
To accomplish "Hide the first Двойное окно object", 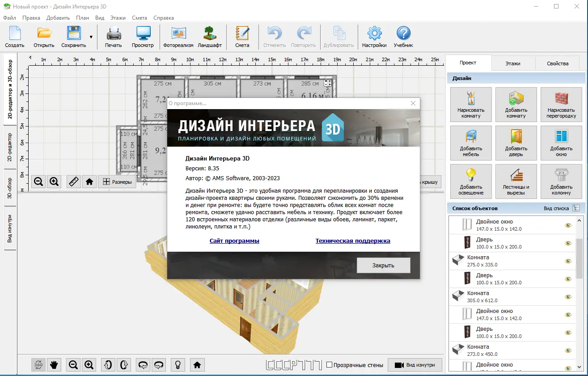I will click(568, 225).
